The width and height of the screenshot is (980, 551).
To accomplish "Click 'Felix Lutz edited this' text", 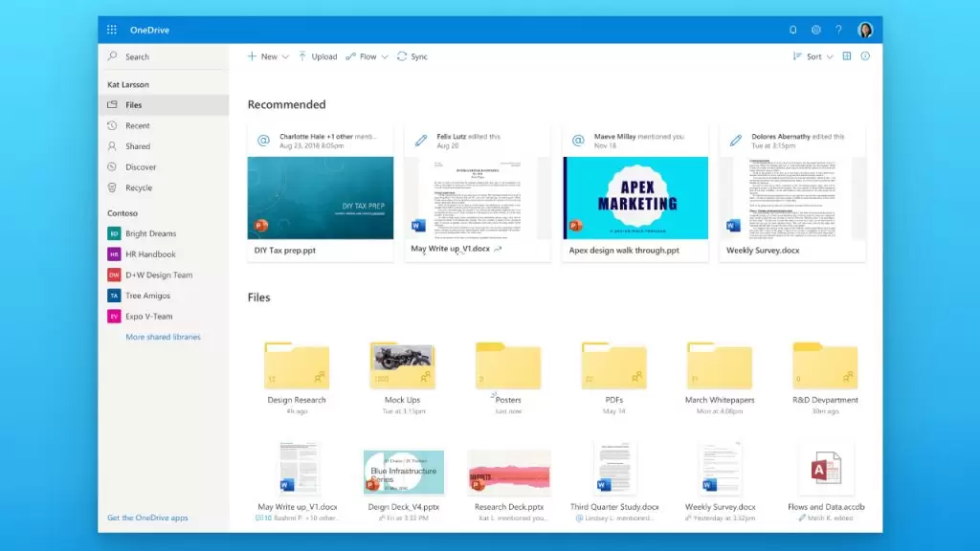I will (x=468, y=136).
